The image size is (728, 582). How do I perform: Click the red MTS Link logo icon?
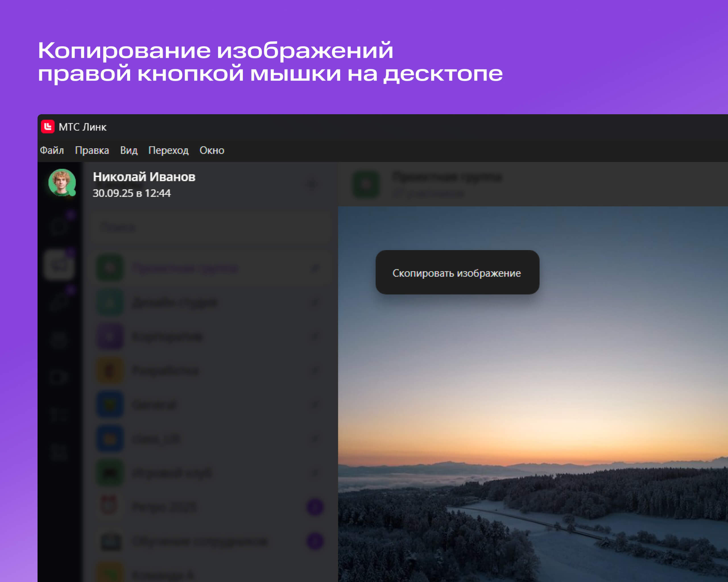(47, 127)
